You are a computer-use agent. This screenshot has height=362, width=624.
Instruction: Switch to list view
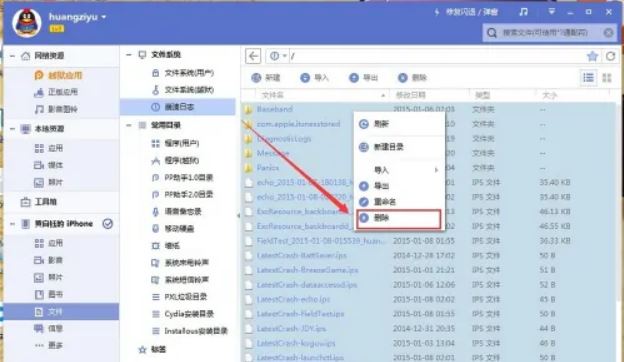[588, 78]
